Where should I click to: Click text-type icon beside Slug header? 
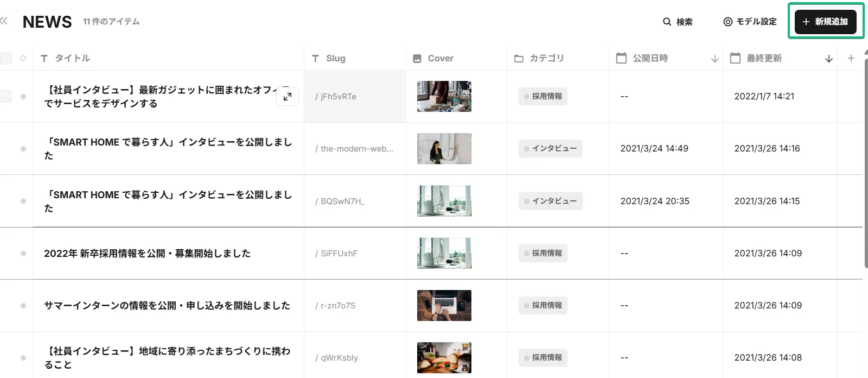(x=315, y=58)
